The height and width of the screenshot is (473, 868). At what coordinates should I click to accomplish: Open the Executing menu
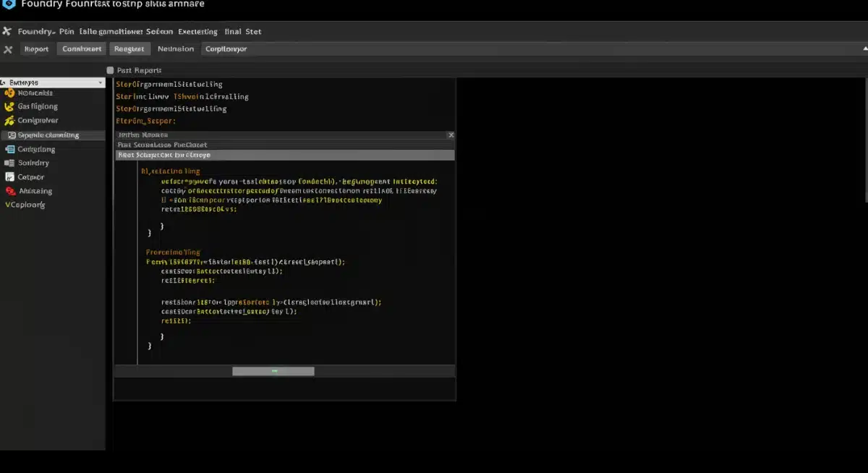(x=197, y=31)
